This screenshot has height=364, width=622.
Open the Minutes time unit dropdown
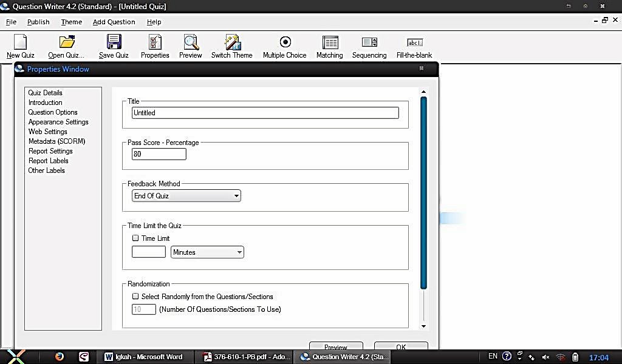[207, 252]
